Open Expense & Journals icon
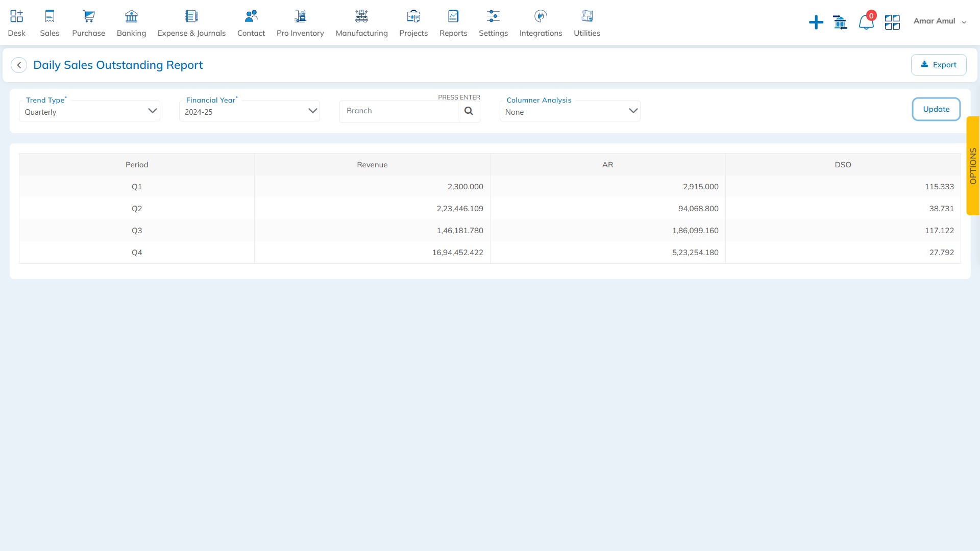 point(191,16)
